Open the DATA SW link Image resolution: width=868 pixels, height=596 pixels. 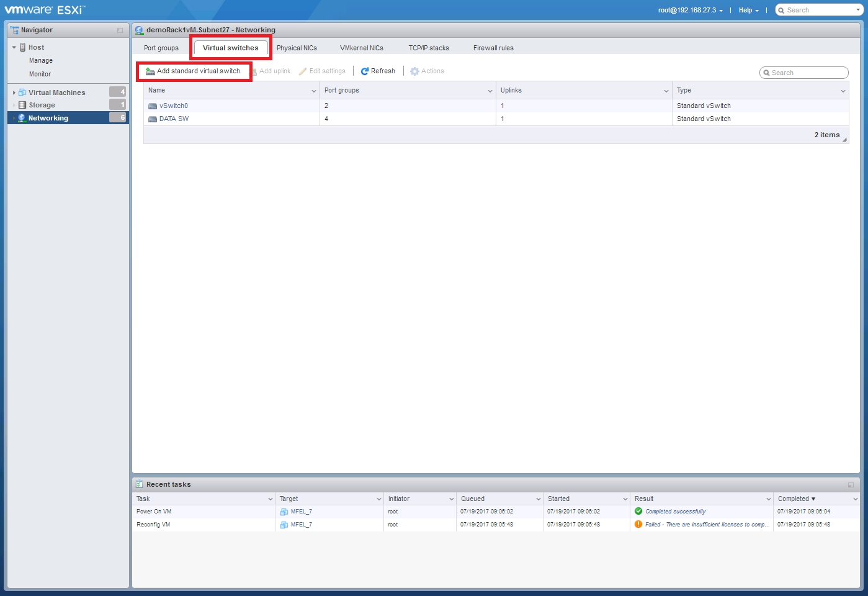(174, 119)
